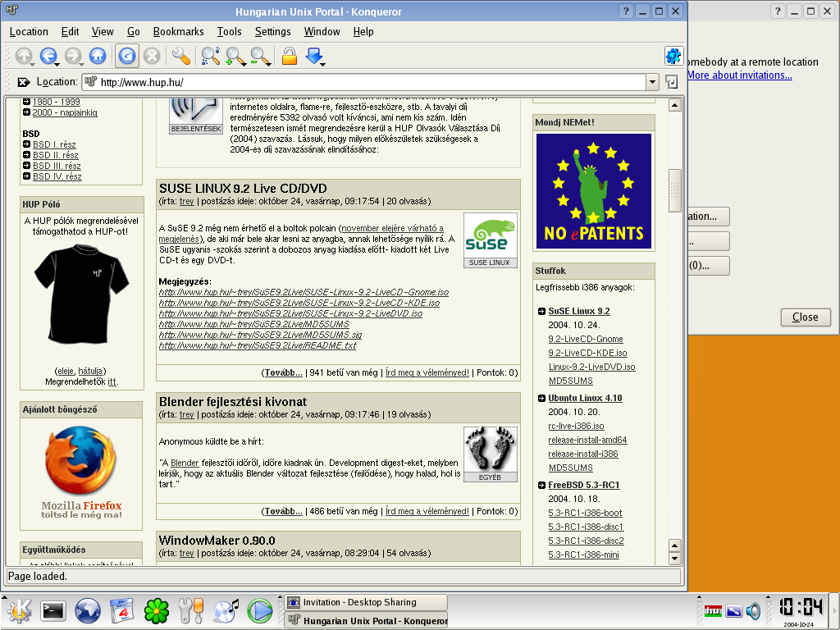This screenshot has height=630, width=840.
Task: Open the 'hátulja' link under the t-shirt
Action: point(90,371)
